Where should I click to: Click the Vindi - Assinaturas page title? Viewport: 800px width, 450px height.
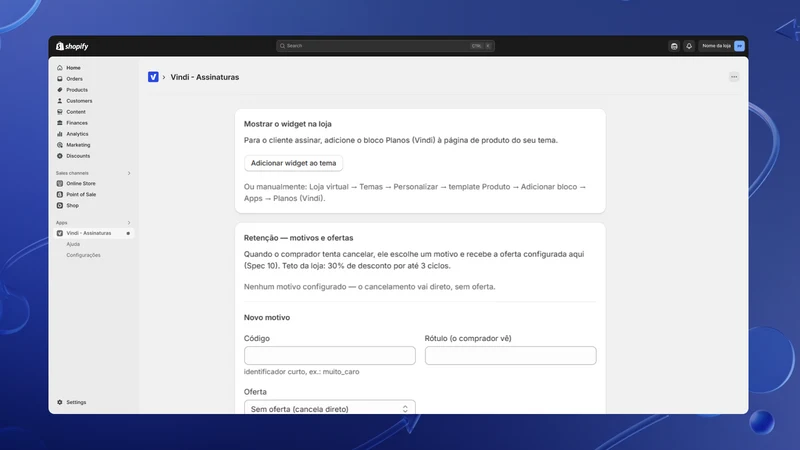click(205, 77)
